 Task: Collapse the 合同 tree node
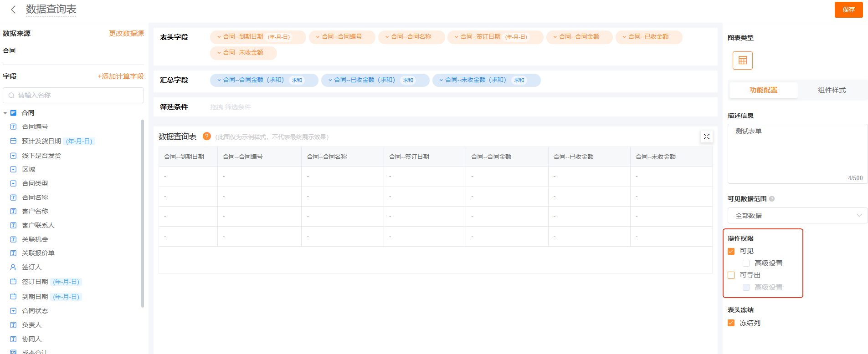[x=5, y=113]
